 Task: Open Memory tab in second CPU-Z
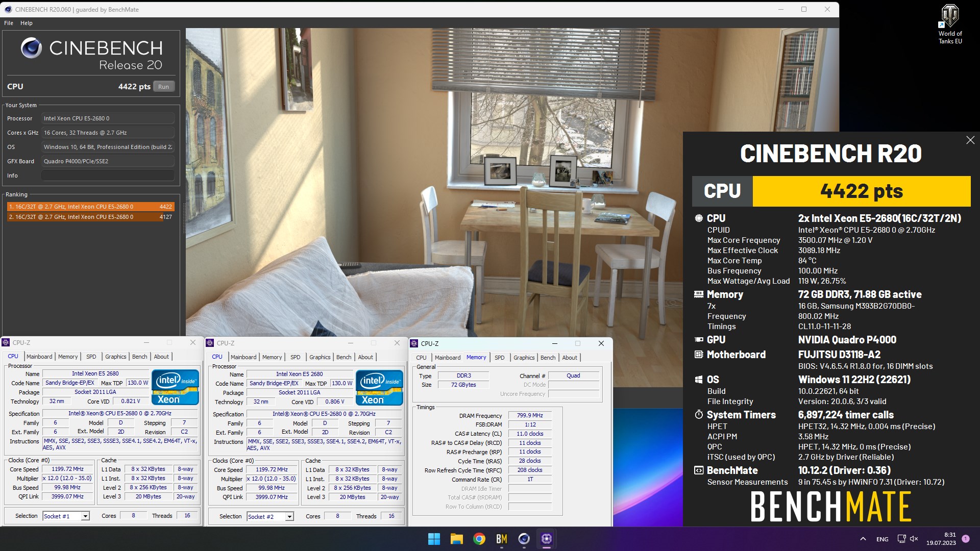click(x=272, y=357)
